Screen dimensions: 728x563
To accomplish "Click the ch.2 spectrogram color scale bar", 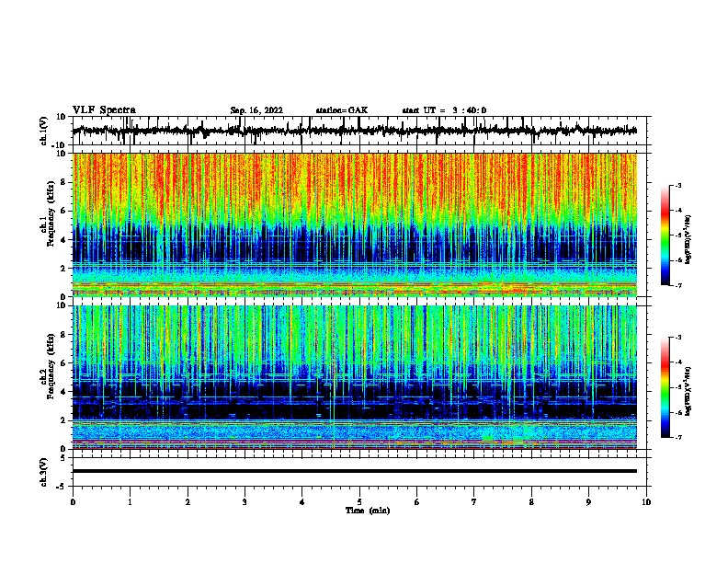I will click(665, 387).
